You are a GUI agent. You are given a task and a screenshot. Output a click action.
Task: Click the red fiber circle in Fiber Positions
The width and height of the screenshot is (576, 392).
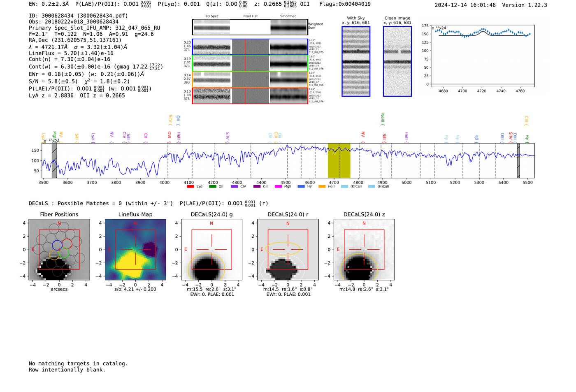[x=67, y=243]
